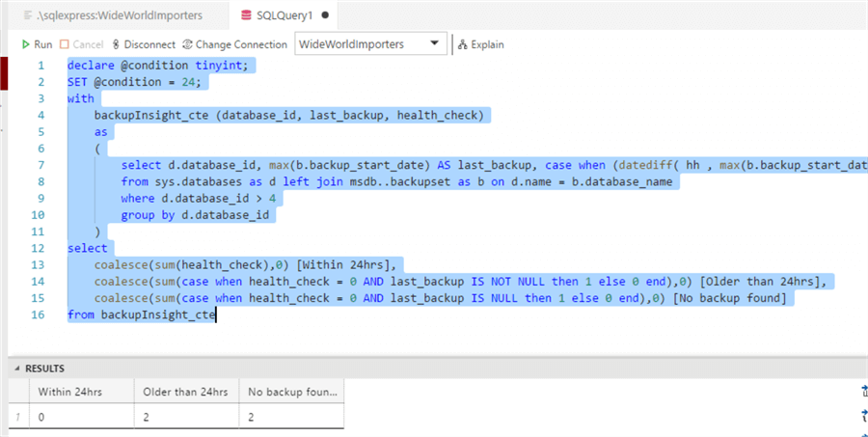The width and height of the screenshot is (868, 437).
Task: Click the 'Within 24hrs' column header
Action: pyautogui.click(x=70, y=392)
